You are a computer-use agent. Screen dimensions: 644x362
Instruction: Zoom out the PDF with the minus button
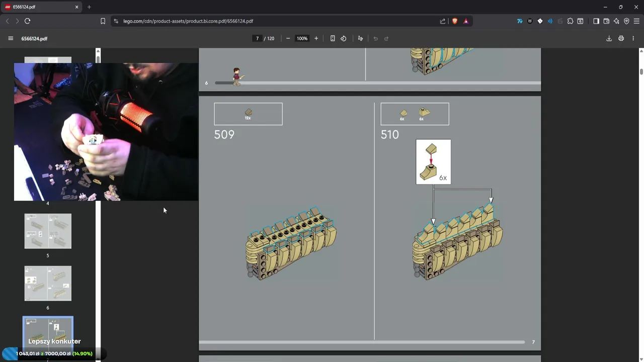point(288,38)
